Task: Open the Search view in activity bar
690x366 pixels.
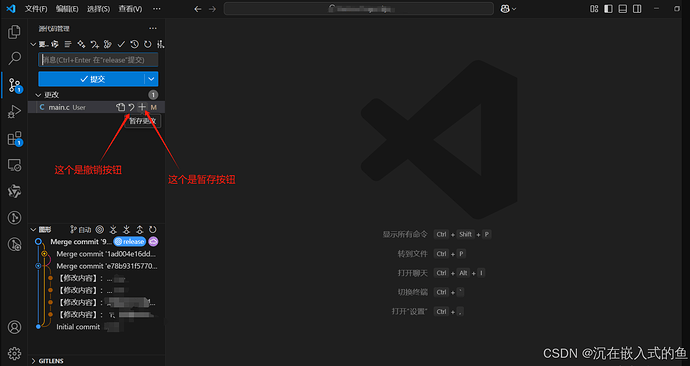Action: click(x=15, y=58)
